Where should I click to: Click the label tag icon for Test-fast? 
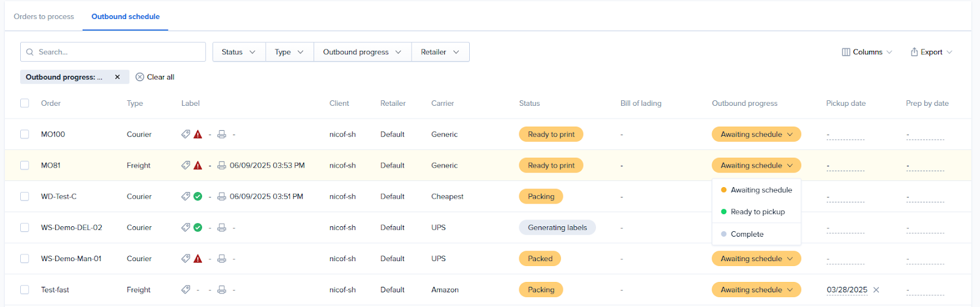coord(186,290)
